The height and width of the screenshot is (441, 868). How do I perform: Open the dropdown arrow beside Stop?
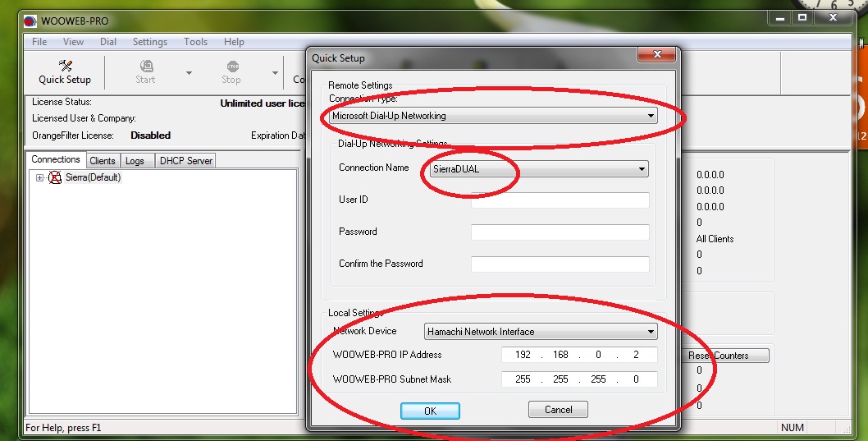pyautogui.click(x=275, y=72)
